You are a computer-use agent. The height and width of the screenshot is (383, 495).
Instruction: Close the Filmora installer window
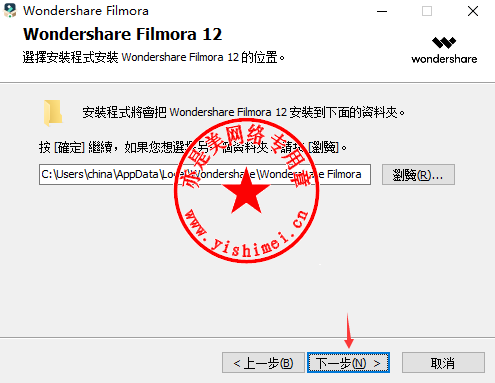click(x=473, y=11)
